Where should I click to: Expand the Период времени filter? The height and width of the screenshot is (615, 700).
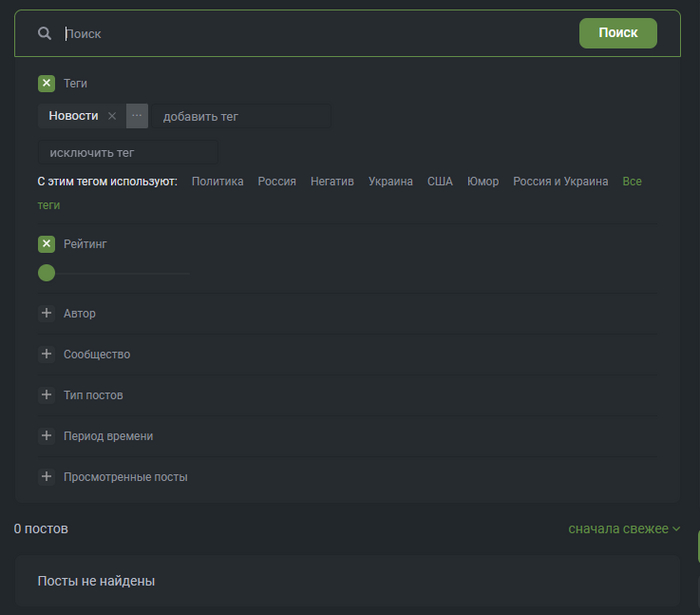pyautogui.click(x=46, y=436)
